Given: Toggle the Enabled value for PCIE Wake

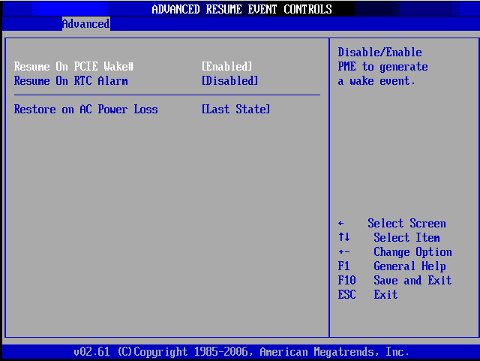Looking at the screenshot, I should 227,66.
